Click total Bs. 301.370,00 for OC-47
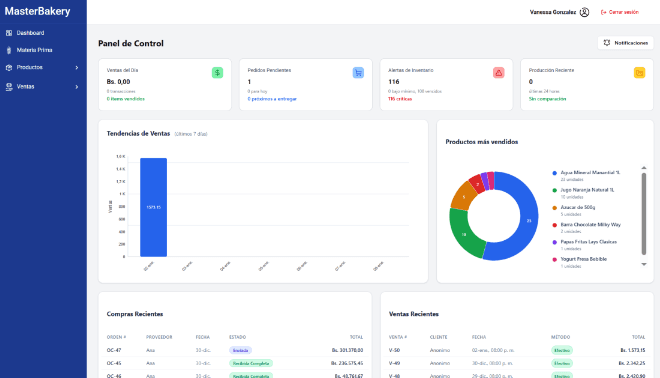The image size is (660, 378). tap(347, 350)
